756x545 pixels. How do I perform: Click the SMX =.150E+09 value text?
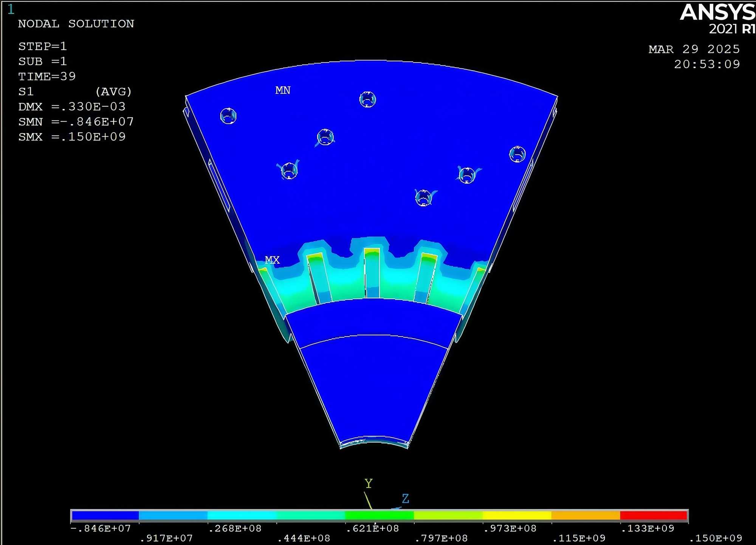coord(72,137)
